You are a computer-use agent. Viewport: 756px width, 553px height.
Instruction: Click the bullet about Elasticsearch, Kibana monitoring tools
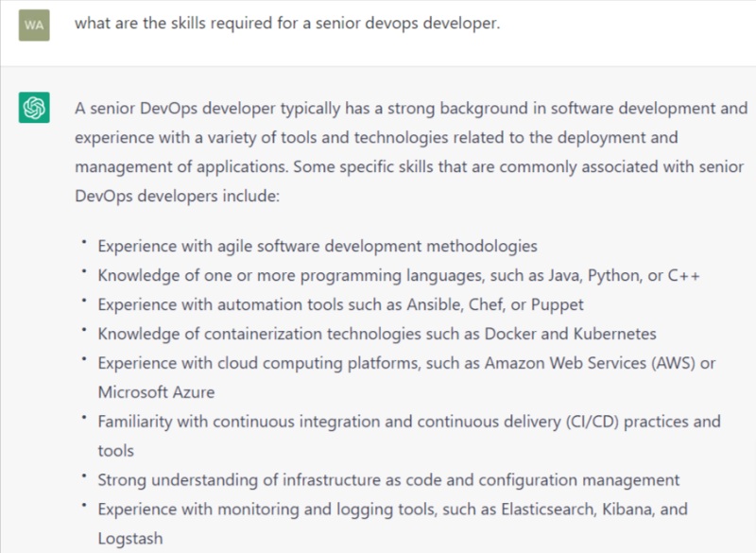[392, 524]
